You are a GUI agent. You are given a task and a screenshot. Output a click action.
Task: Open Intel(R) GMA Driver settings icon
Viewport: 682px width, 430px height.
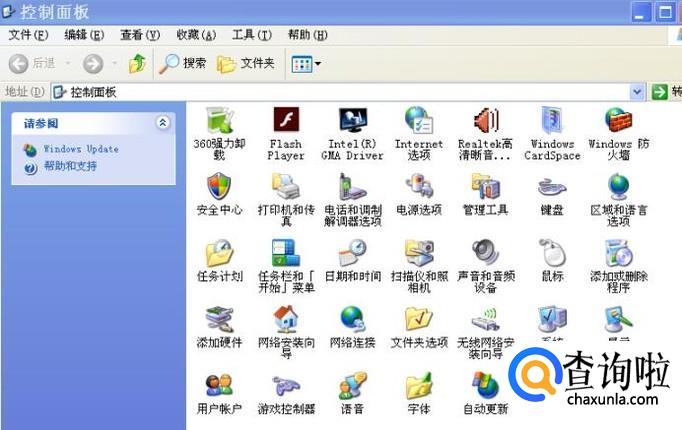(x=352, y=123)
